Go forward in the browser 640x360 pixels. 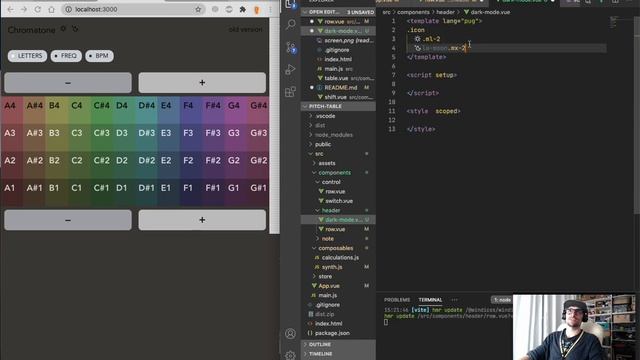(x=24, y=9)
